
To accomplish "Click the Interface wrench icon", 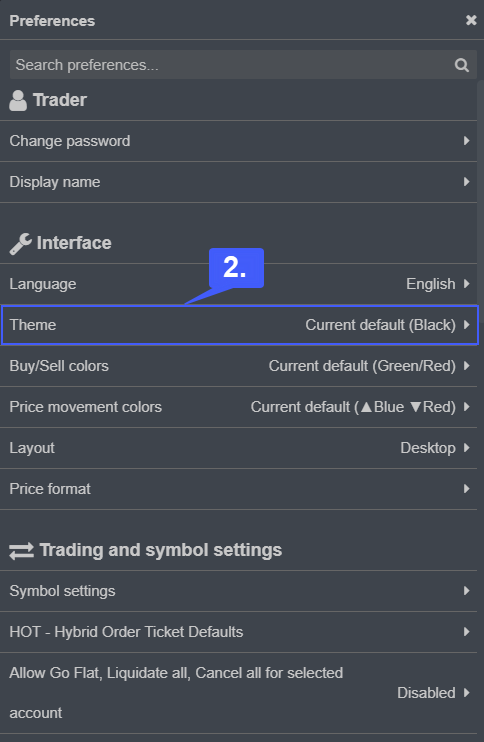I will coord(20,244).
